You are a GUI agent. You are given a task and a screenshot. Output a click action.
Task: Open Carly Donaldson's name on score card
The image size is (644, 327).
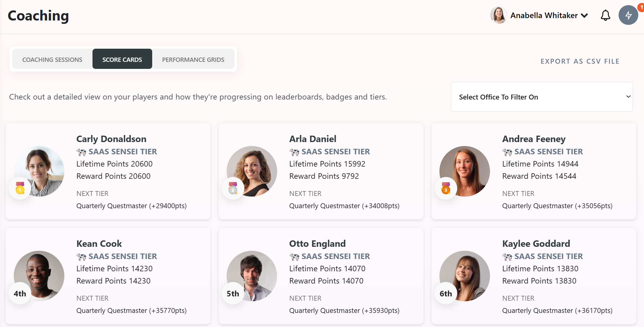(x=111, y=139)
